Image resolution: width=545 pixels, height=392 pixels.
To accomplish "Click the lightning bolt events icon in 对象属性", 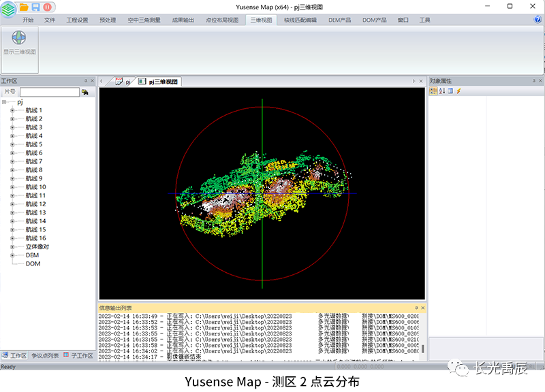I will click(x=458, y=91).
